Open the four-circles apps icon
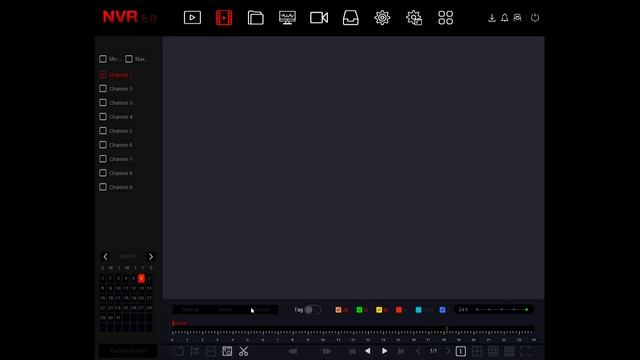640x360 pixels. tap(445, 18)
